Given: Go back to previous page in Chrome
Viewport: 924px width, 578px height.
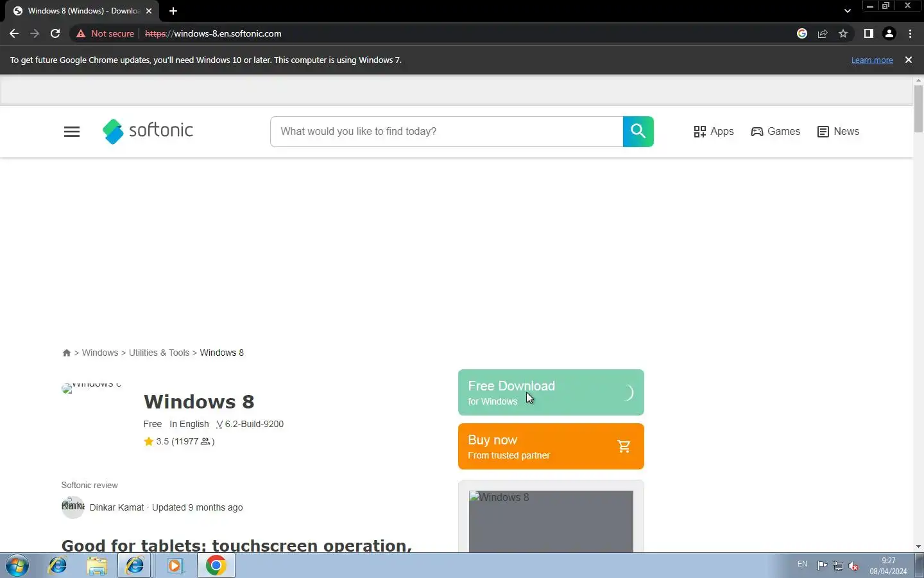Looking at the screenshot, I should click(x=14, y=33).
